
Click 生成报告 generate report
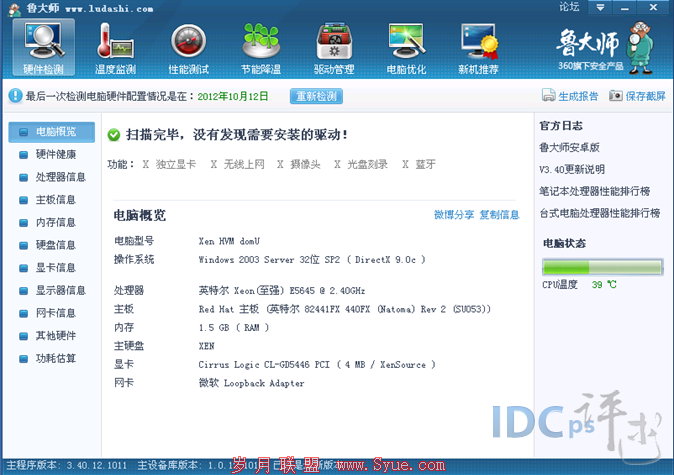[x=570, y=96]
